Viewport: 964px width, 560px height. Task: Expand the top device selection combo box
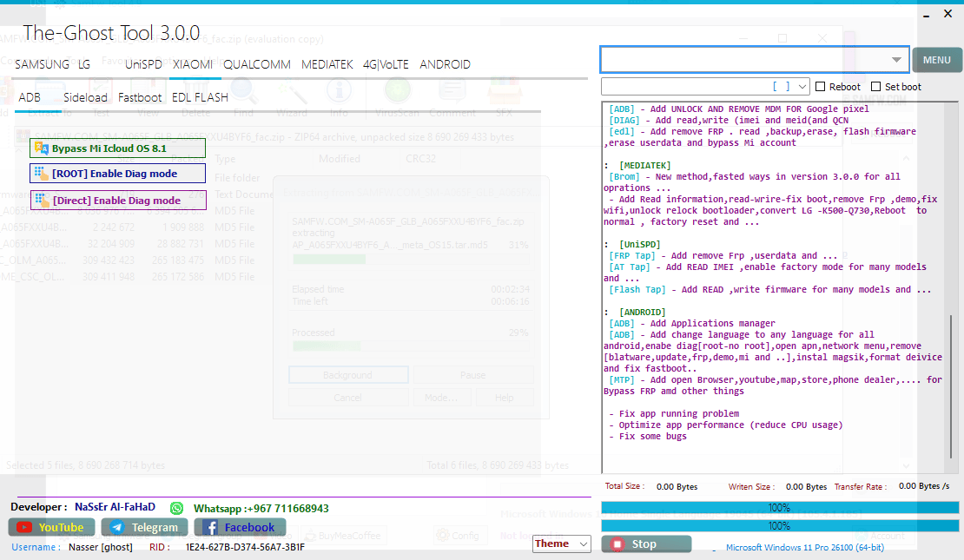pyautogui.click(x=896, y=60)
